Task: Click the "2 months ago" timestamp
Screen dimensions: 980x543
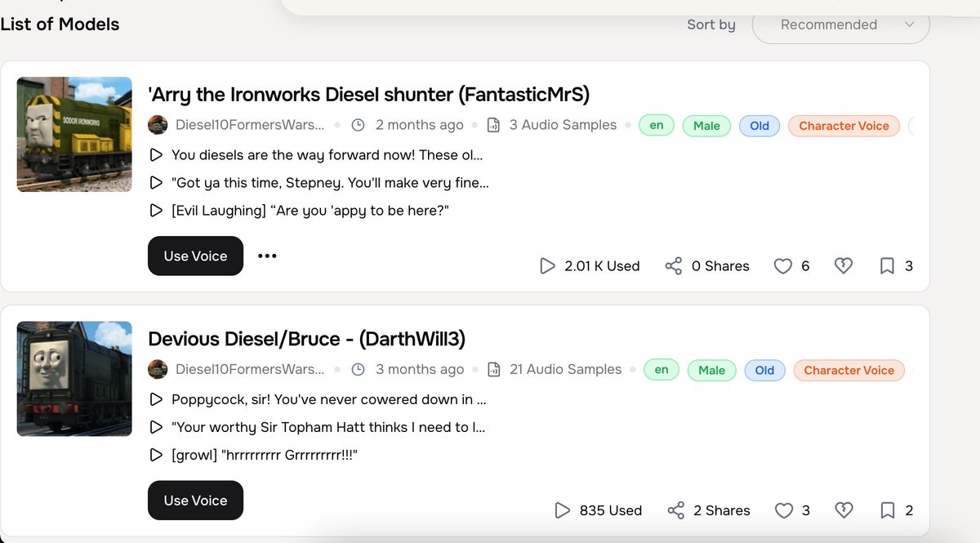Action: 419,125
